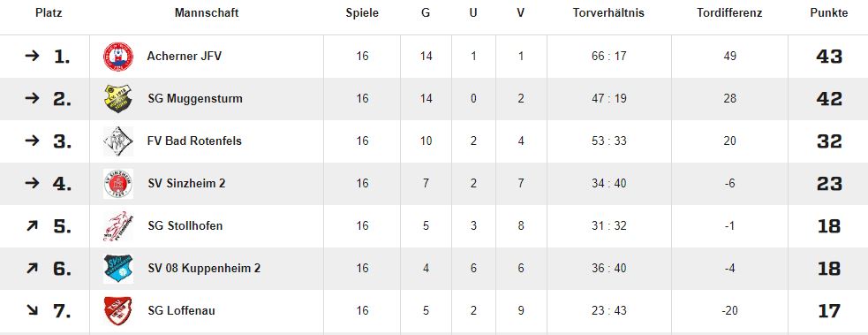
Task: Click Acherner JFV's 43 points value
Action: pos(828,57)
